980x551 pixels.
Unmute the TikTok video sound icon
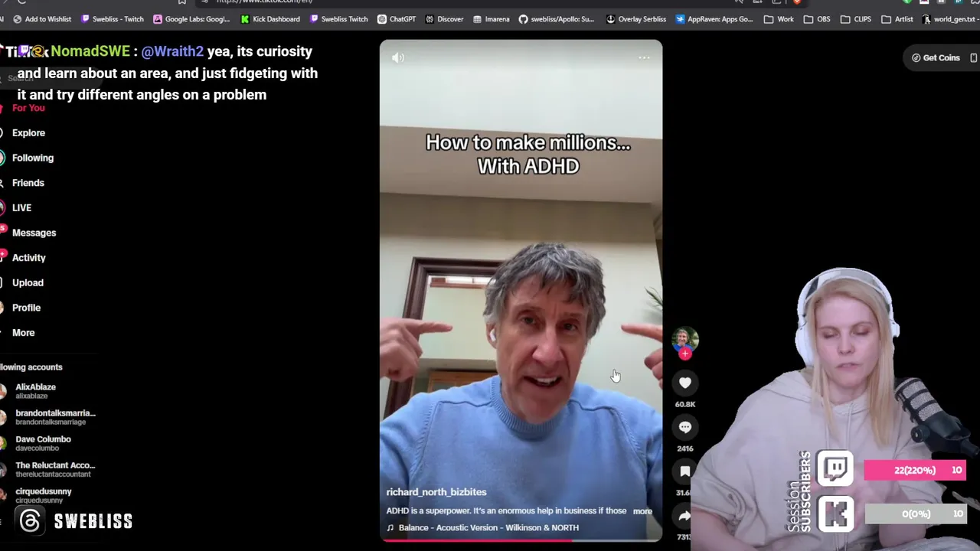398,57
